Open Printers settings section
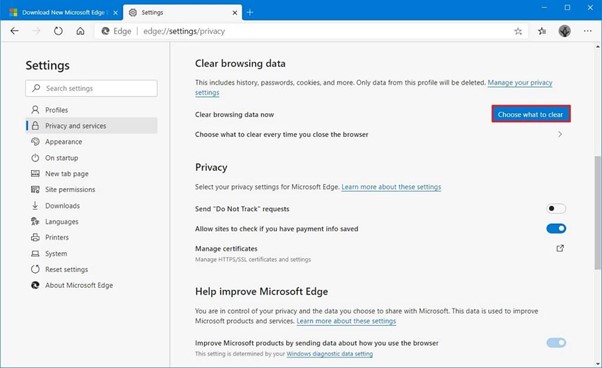The height and width of the screenshot is (368, 602). [92, 237]
